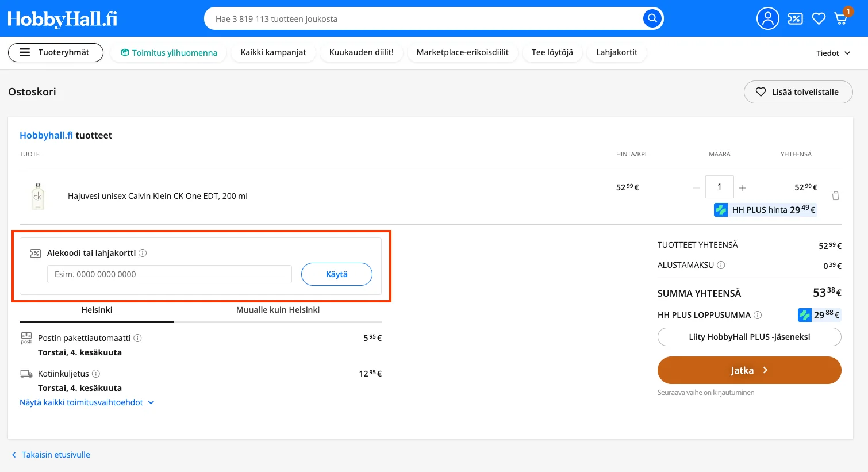Open the Tuoteryhmät categories menu
The width and height of the screenshot is (868, 472).
click(56, 52)
